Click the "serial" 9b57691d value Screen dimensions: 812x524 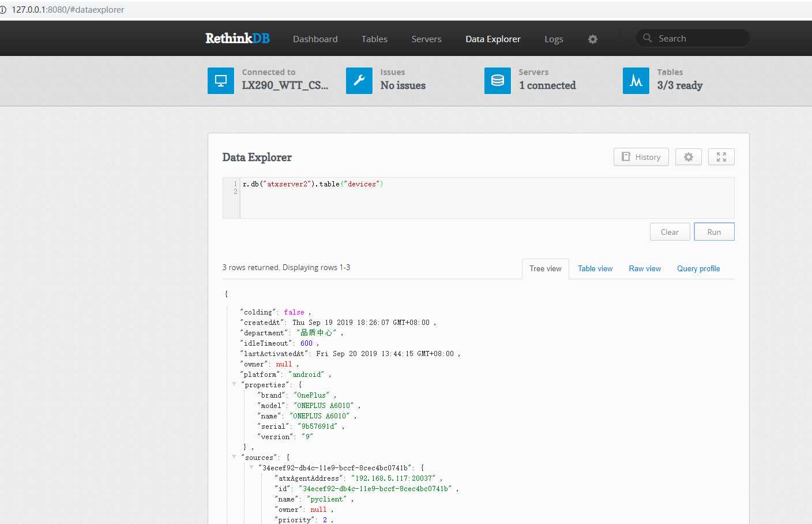pos(317,426)
